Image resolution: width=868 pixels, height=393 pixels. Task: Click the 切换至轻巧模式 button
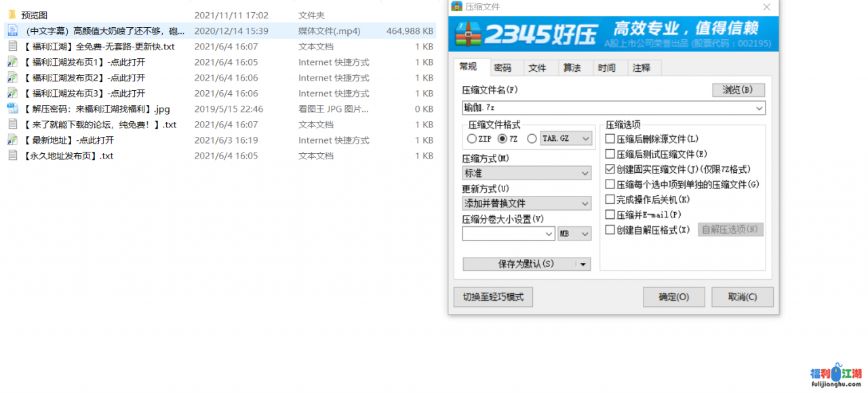pyautogui.click(x=493, y=297)
